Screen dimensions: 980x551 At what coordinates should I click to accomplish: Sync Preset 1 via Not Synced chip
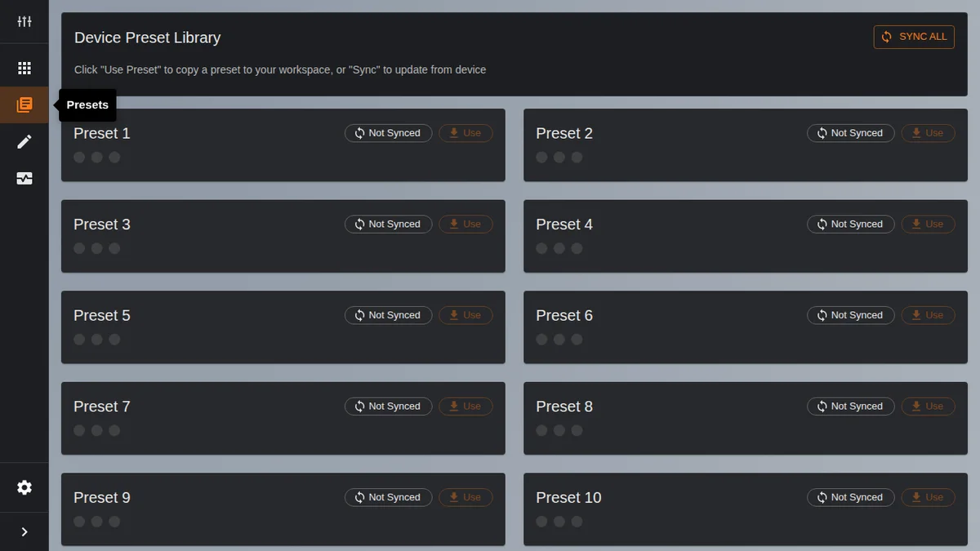(388, 133)
